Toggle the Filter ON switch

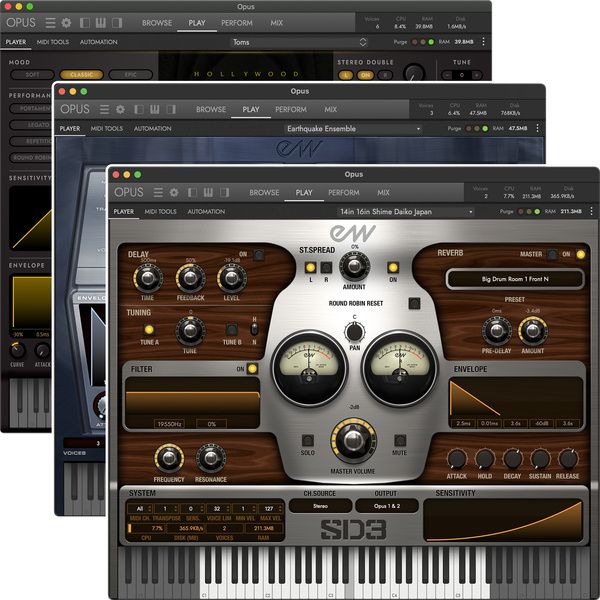pyautogui.click(x=252, y=369)
